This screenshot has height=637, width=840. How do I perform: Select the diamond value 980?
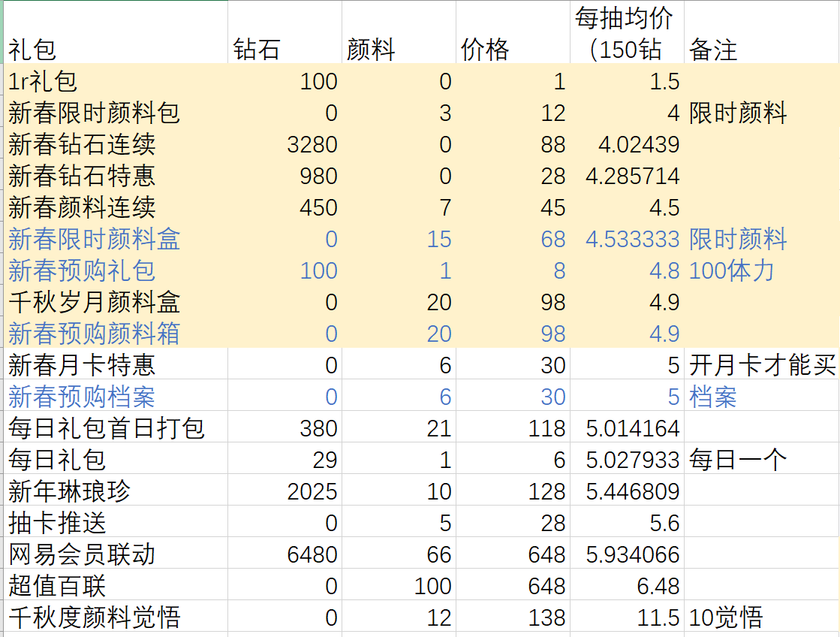(318, 177)
